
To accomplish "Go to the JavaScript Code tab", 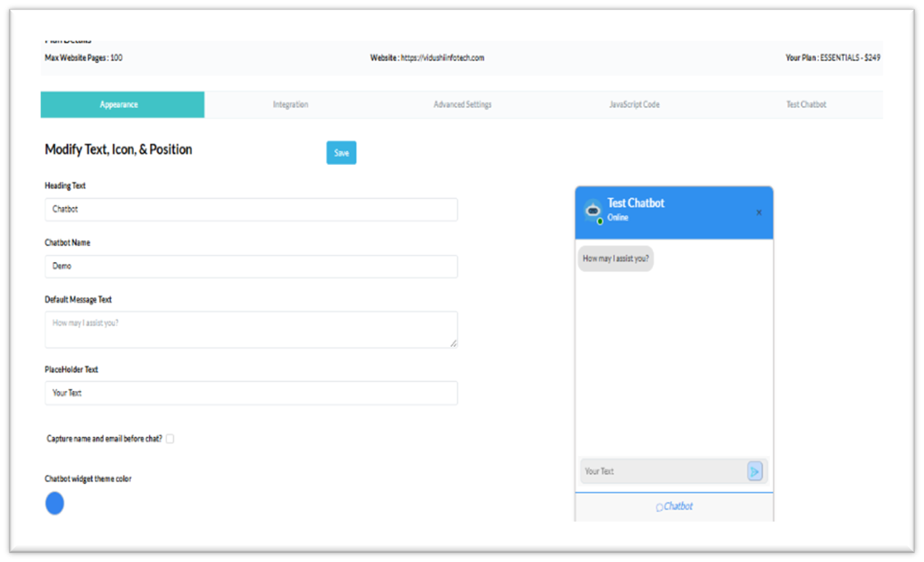I will [634, 105].
